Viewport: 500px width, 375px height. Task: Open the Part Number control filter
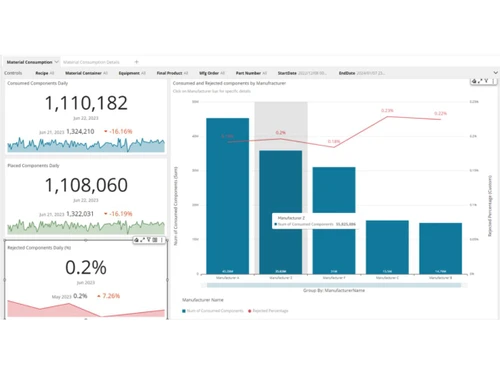click(x=251, y=73)
